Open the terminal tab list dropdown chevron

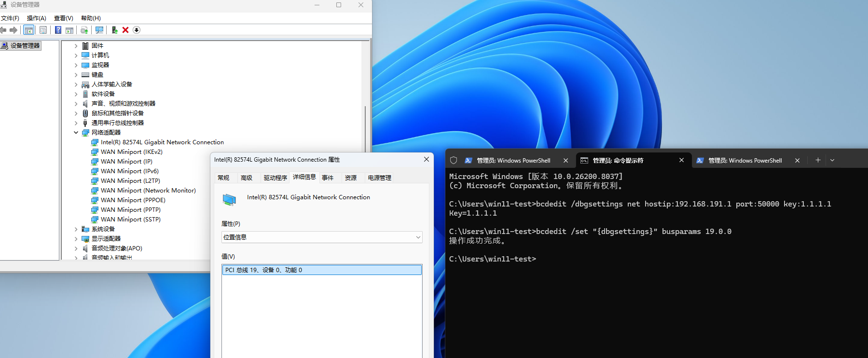pos(832,160)
